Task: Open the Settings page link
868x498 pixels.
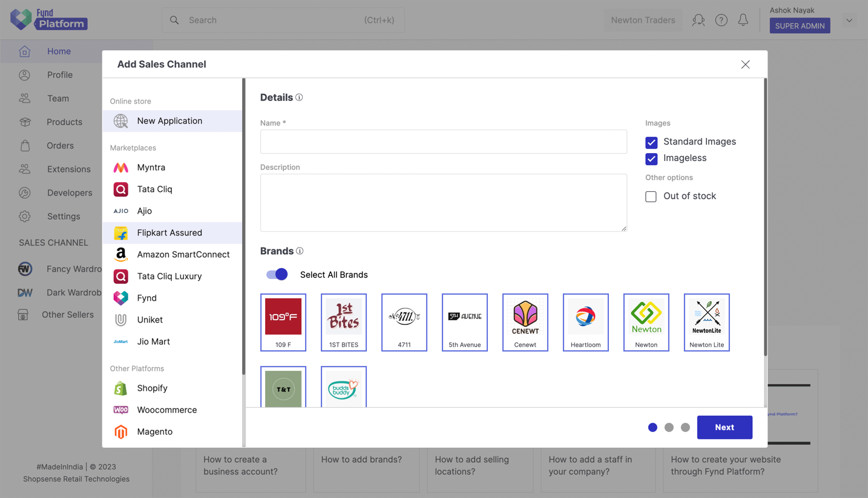Action: tap(64, 217)
